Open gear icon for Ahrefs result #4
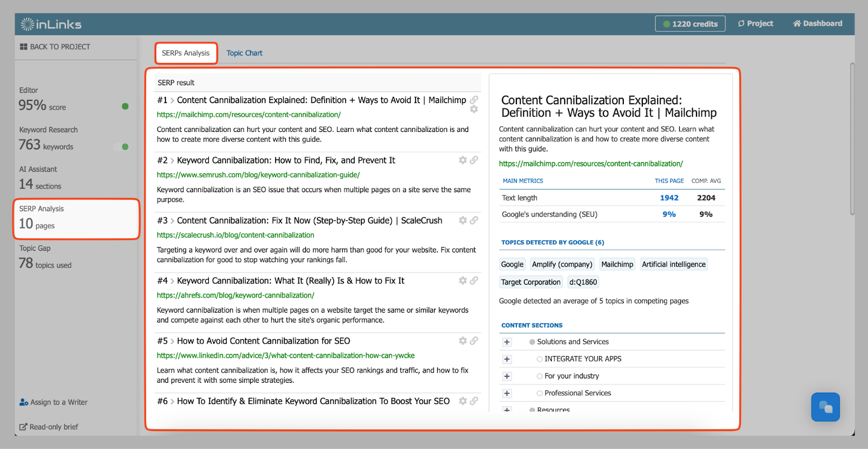This screenshot has height=449, width=868. point(463,281)
